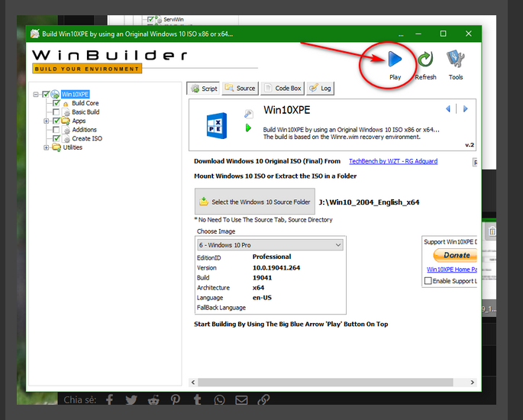Open TechBench by WZT - RG Adguard link
This screenshot has width=523, height=420.
tap(393, 161)
